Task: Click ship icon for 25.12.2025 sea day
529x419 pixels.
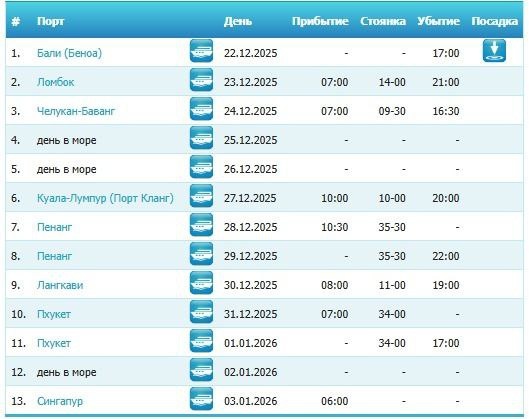Action: click(x=201, y=138)
